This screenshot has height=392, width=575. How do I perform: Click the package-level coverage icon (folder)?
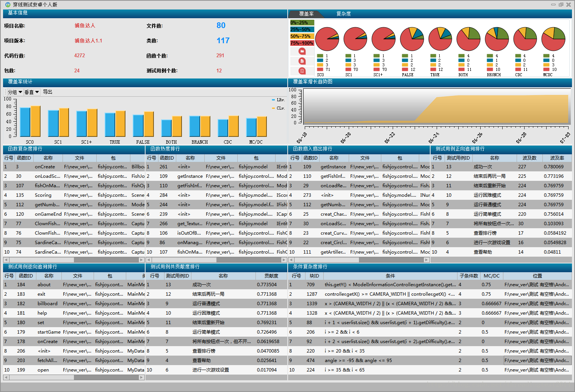point(302,51)
